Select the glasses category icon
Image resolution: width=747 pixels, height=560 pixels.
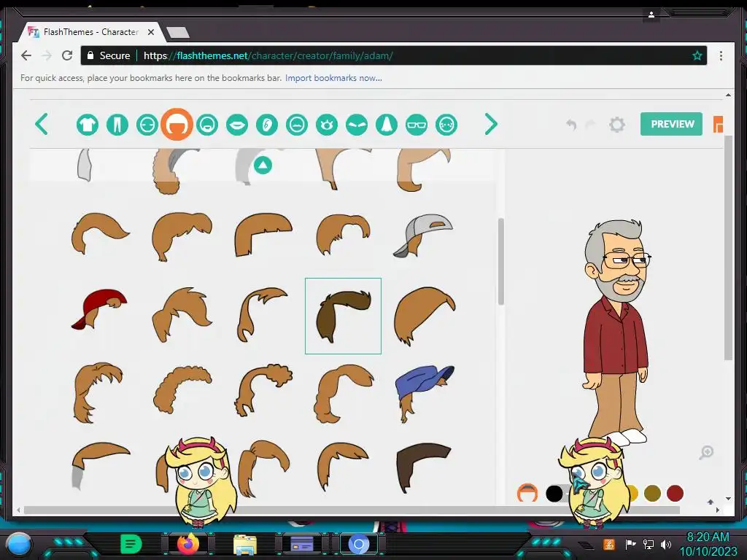pos(417,125)
